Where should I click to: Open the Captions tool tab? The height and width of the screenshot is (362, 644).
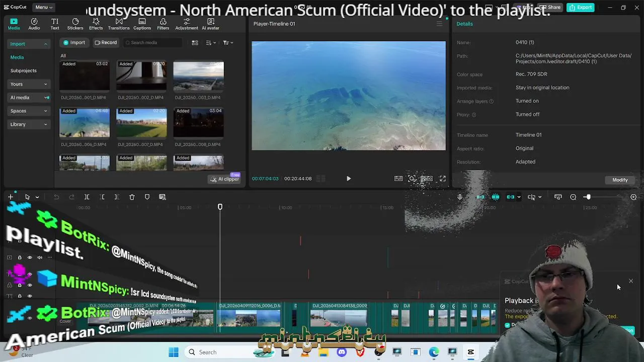click(x=142, y=24)
